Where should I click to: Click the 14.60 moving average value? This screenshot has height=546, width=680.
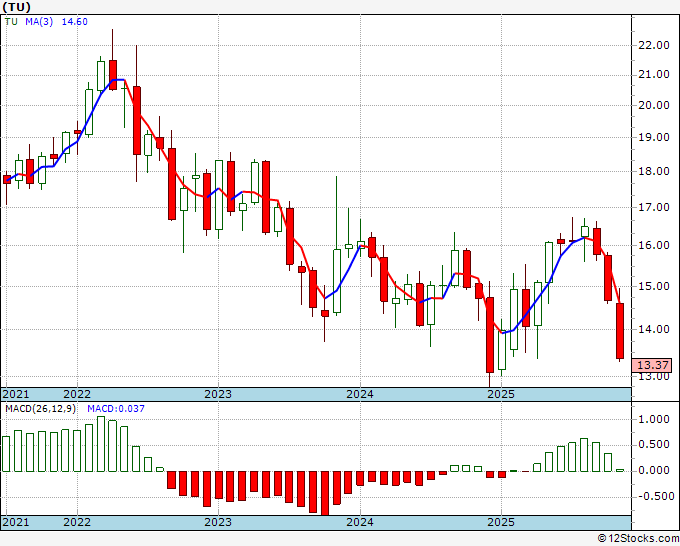point(75,22)
